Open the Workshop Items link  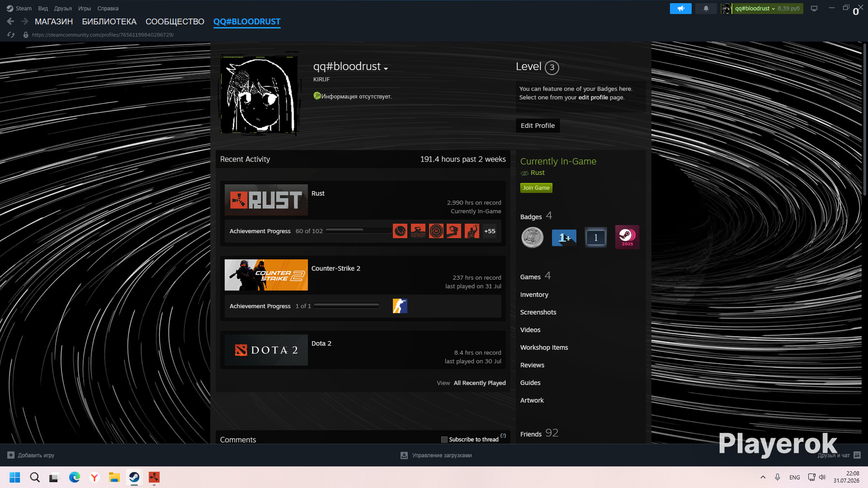(x=544, y=347)
